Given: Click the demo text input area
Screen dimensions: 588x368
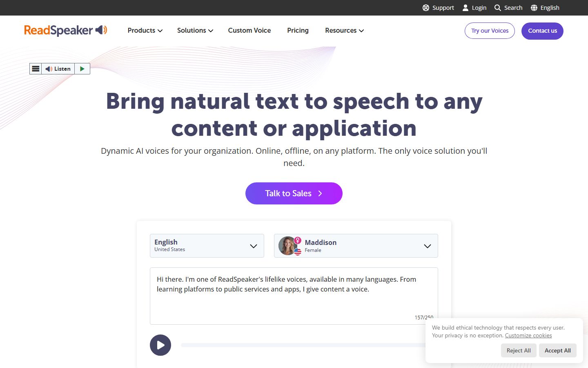Looking at the screenshot, I should [294, 296].
